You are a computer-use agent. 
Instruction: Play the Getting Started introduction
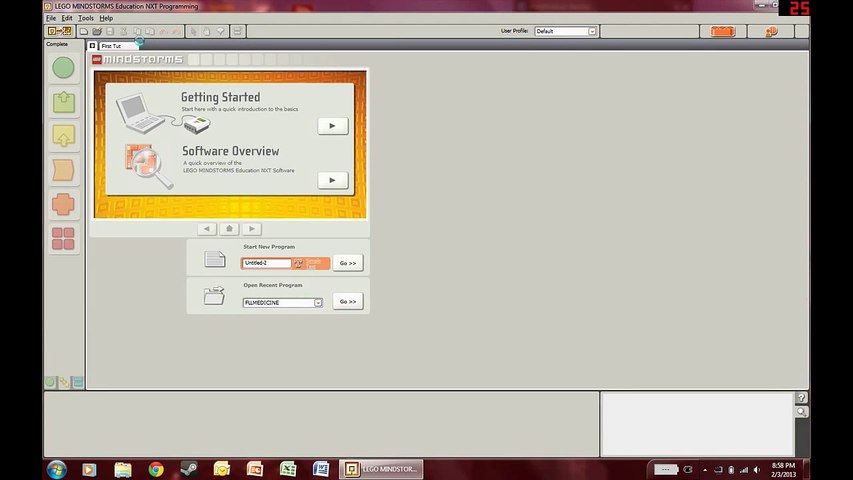tap(332, 126)
